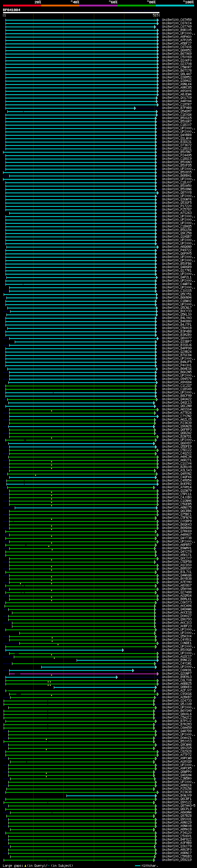Click the white query sequence bar
The image size is (197, 868).
pos(81,12)
